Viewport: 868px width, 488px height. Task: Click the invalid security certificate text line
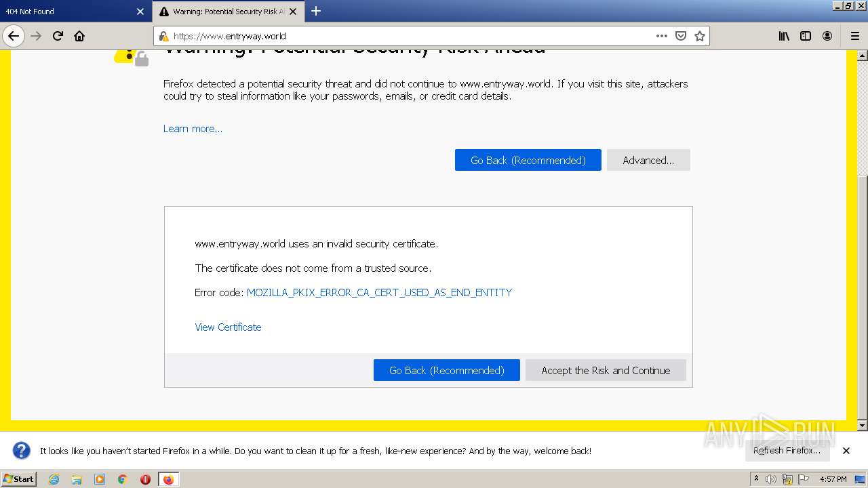[x=317, y=244]
